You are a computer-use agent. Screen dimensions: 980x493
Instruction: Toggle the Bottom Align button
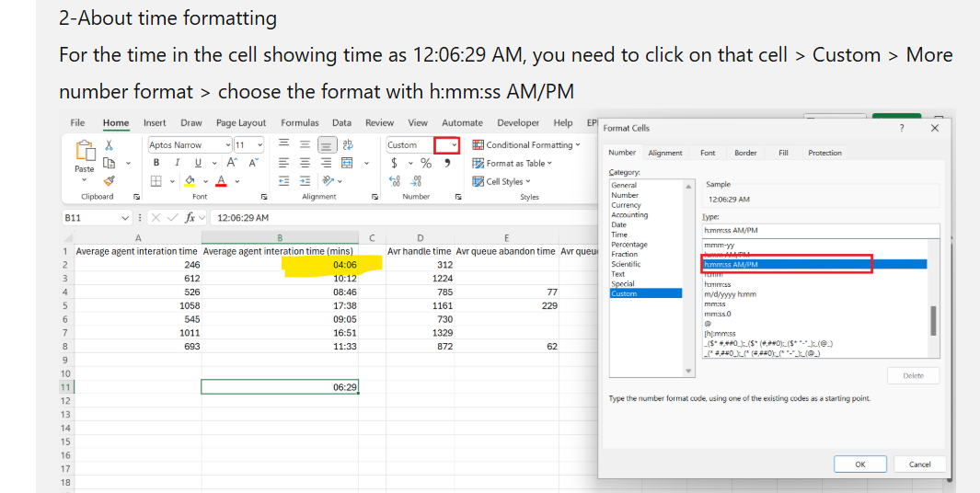pyautogui.click(x=327, y=145)
